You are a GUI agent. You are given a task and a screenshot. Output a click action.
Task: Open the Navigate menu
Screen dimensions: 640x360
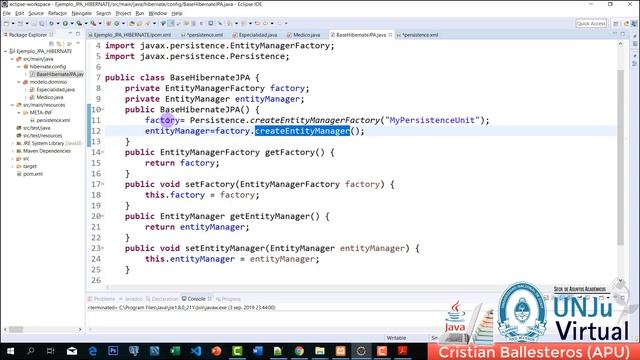pos(82,13)
